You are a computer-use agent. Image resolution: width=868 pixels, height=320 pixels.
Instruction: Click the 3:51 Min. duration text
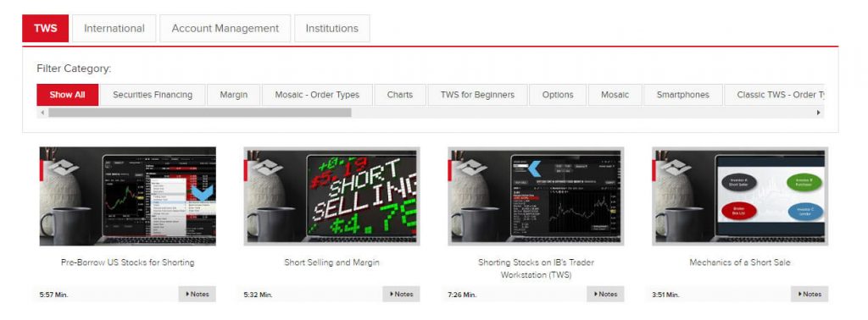pos(666,295)
